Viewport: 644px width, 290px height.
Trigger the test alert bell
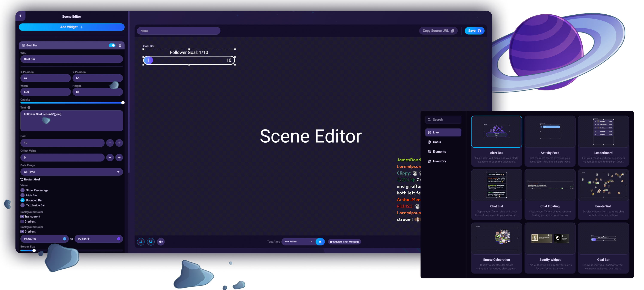pyautogui.click(x=320, y=242)
